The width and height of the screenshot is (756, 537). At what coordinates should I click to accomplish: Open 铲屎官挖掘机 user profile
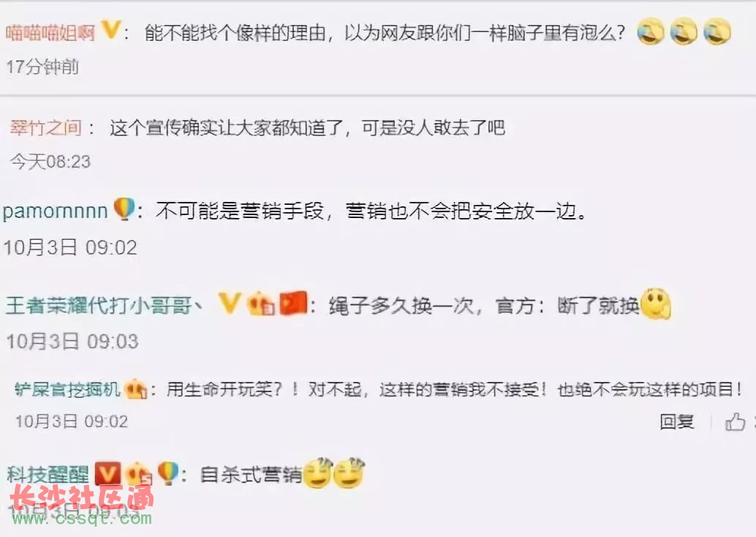pyautogui.click(x=67, y=389)
